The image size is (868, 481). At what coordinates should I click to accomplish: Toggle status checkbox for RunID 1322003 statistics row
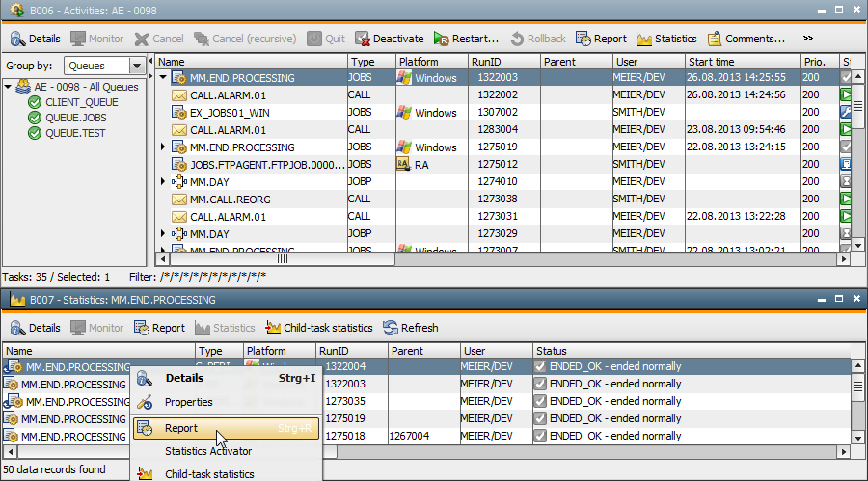coord(540,384)
